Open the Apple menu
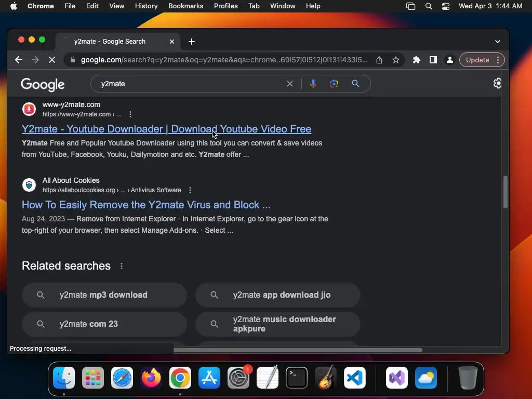 tap(14, 6)
